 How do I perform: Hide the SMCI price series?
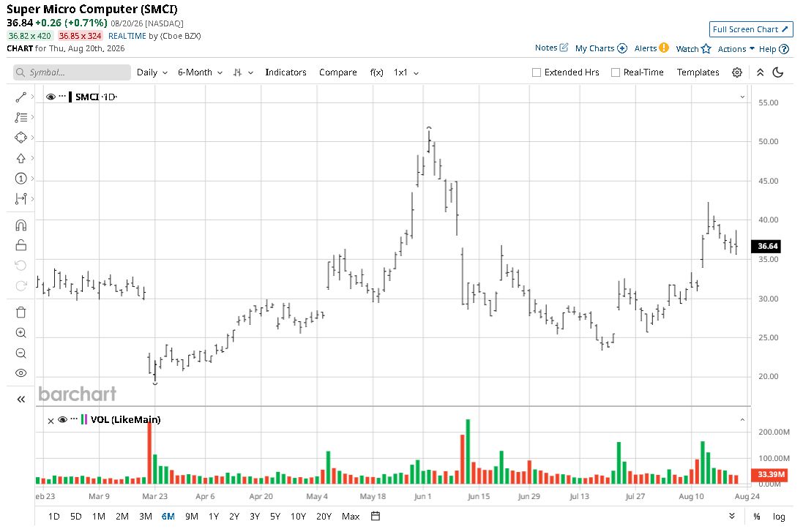[x=51, y=97]
